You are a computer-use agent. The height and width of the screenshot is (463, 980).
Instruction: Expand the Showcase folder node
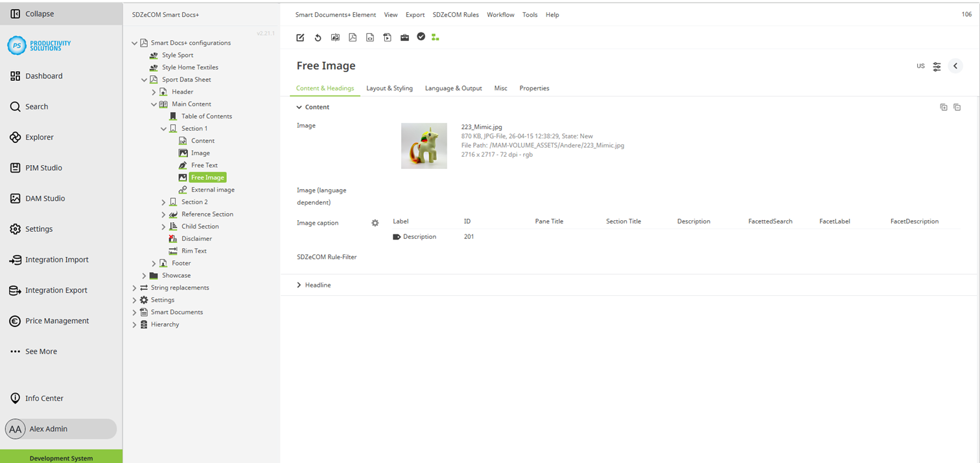click(145, 276)
